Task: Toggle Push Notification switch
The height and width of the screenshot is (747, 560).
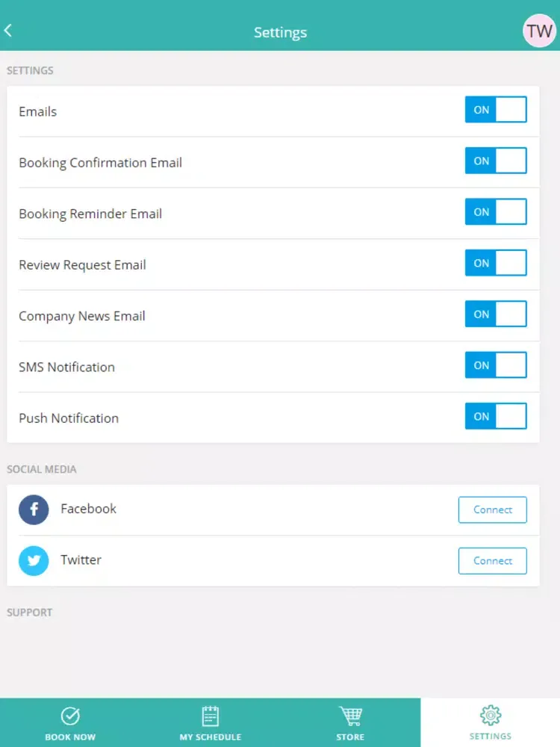Action: point(496,416)
